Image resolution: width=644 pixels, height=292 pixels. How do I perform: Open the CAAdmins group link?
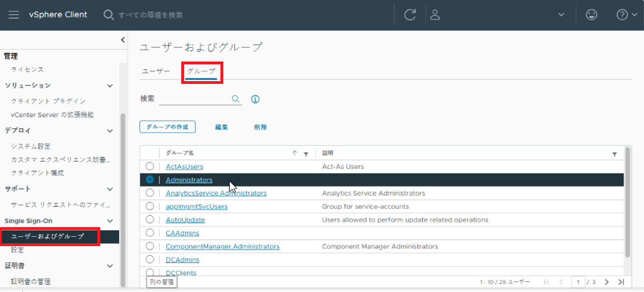coord(182,233)
